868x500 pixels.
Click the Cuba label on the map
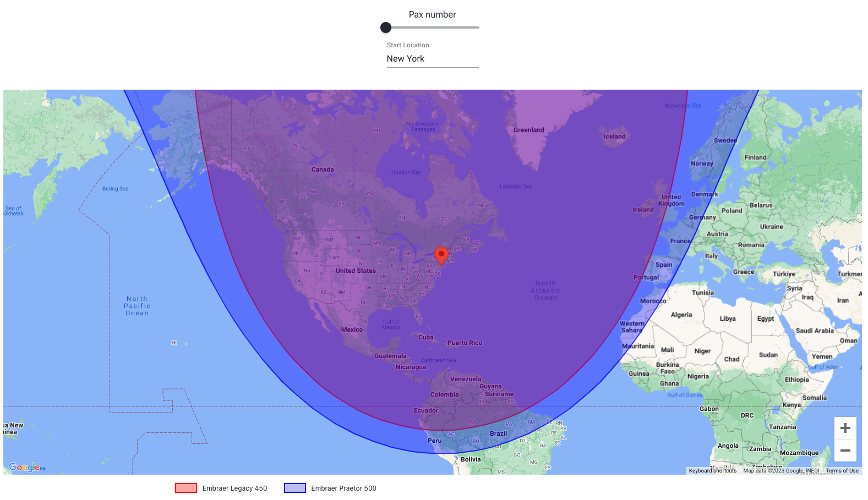425,338
